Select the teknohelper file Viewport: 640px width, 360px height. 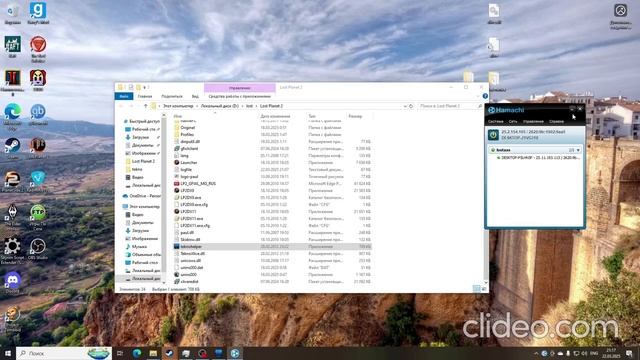tap(272, 247)
